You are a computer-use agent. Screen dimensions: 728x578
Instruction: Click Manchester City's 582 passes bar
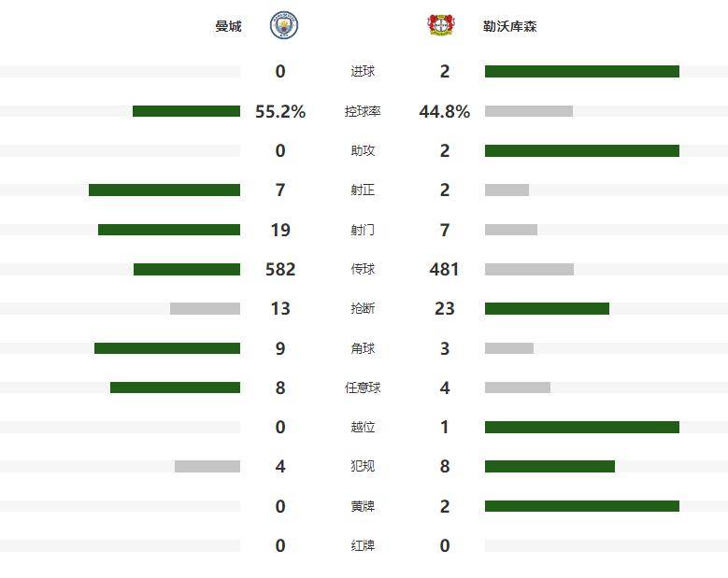[x=187, y=270]
